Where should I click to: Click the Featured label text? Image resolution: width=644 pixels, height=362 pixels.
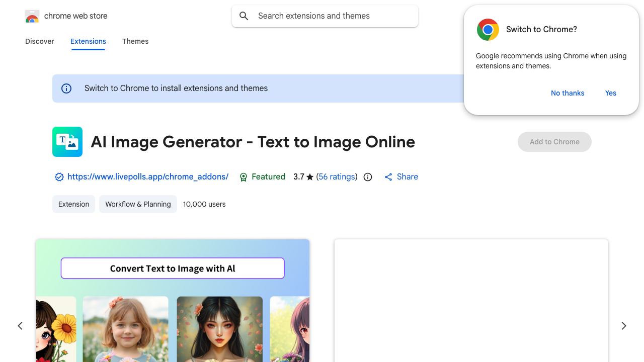(x=268, y=177)
